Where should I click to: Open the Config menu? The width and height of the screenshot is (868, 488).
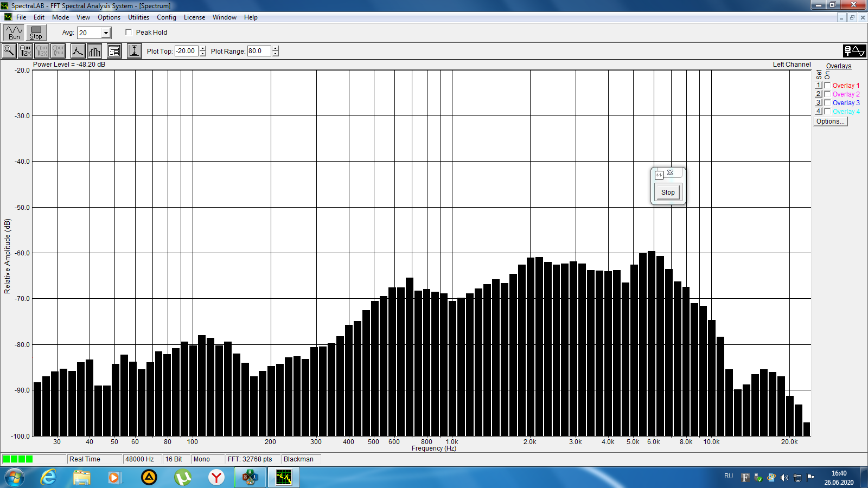tap(167, 17)
